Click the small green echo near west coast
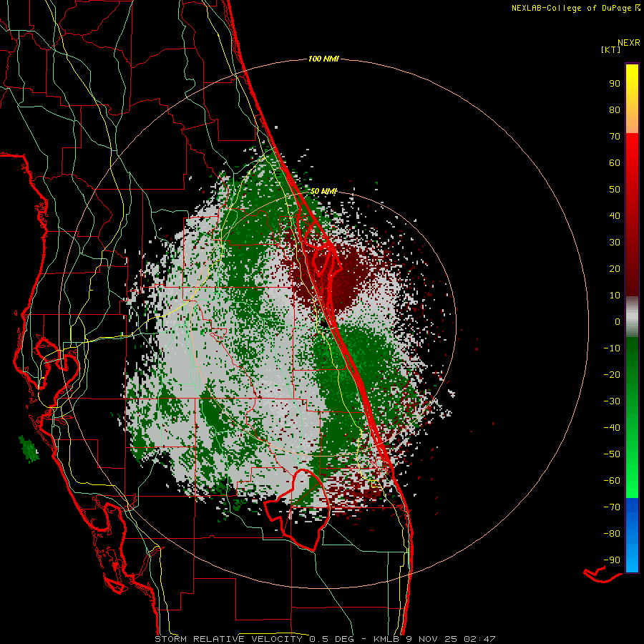644x644 pixels. tap(29, 449)
